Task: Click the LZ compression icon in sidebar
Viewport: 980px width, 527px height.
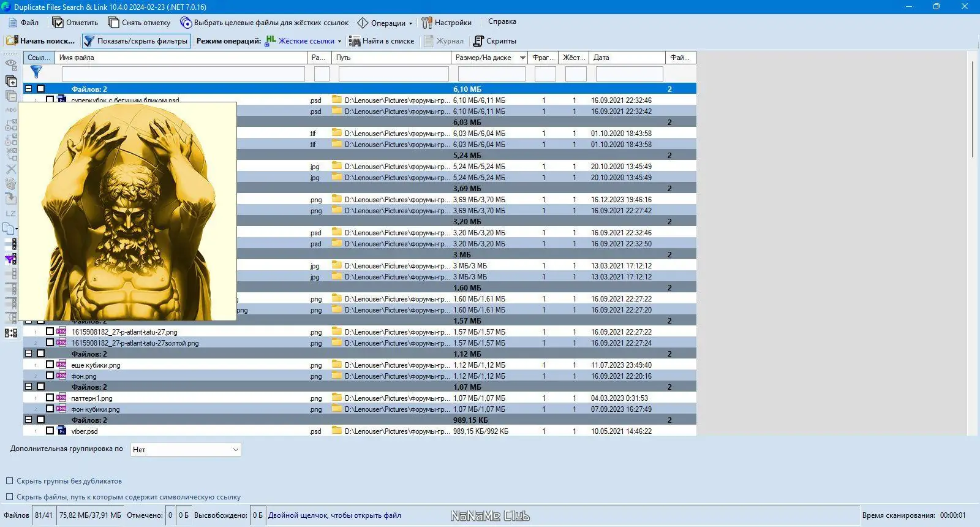Action: (x=11, y=213)
